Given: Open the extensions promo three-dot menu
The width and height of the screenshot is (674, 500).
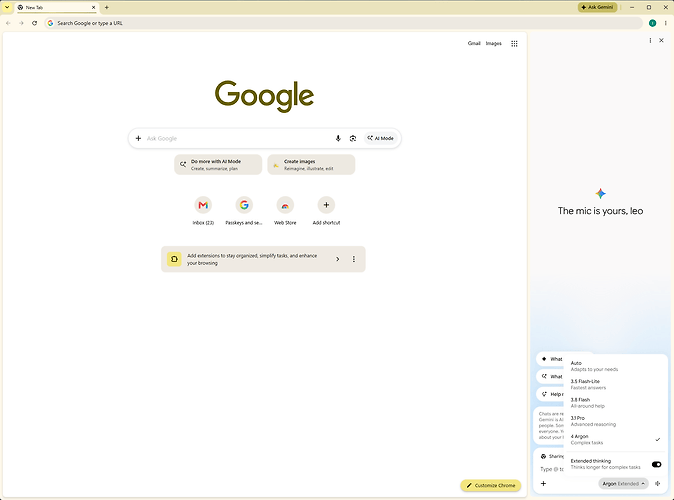Looking at the screenshot, I should [354, 259].
